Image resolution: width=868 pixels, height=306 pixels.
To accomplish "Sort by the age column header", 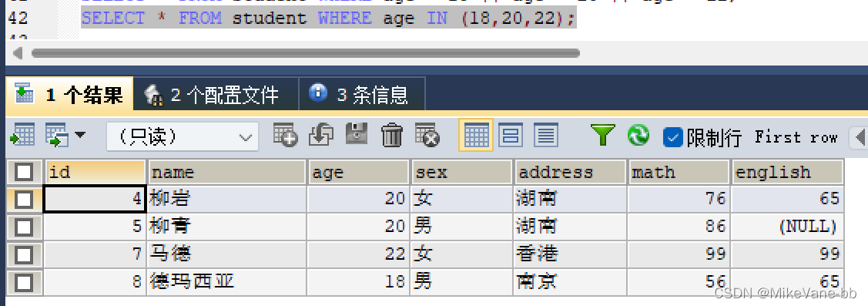I will click(358, 172).
